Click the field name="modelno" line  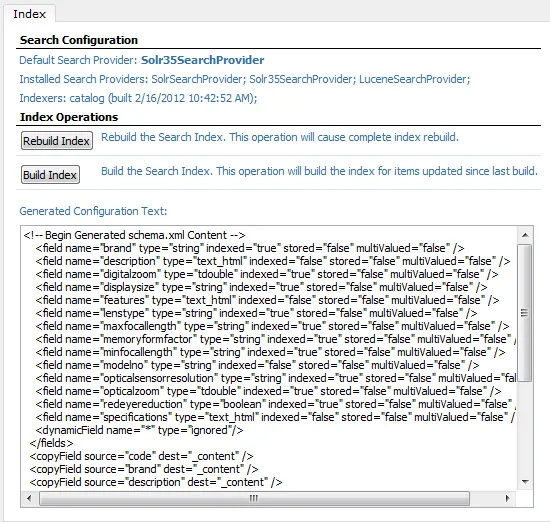[x=257, y=365]
